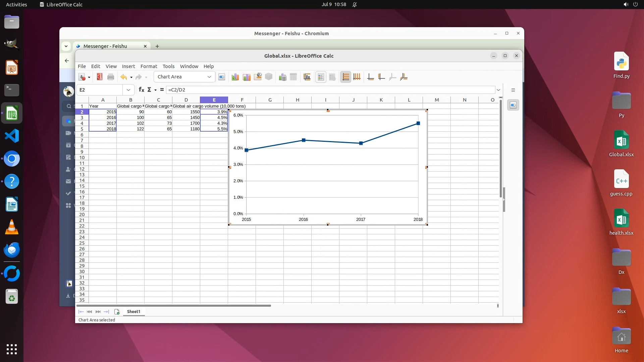Click the 2018 data point on line

coord(418,123)
